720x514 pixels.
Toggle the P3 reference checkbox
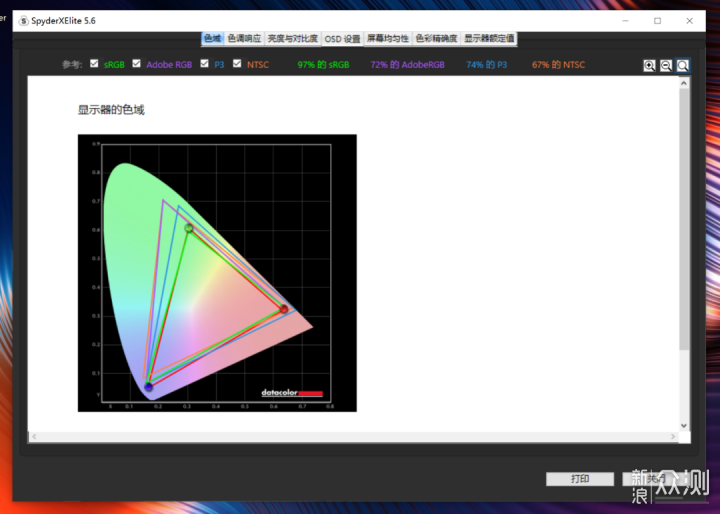coord(204,63)
